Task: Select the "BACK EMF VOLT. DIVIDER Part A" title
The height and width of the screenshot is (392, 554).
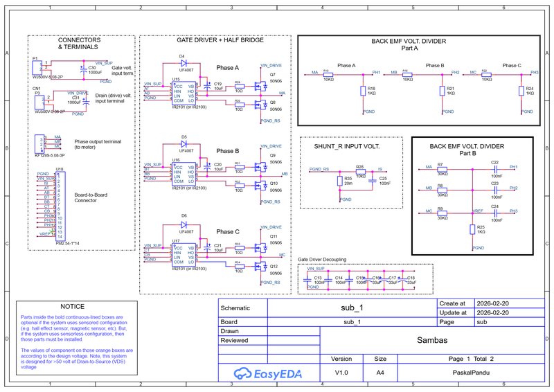Action: [409, 44]
